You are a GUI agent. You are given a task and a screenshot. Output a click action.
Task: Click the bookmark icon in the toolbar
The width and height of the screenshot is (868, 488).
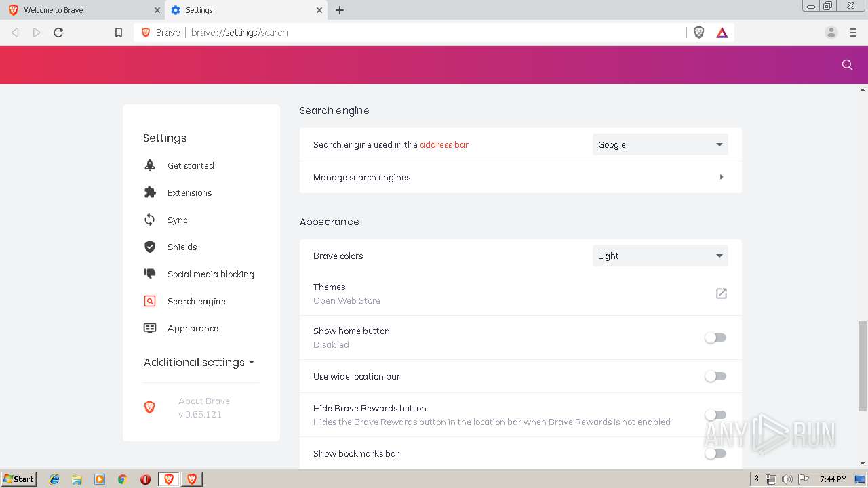[119, 32]
